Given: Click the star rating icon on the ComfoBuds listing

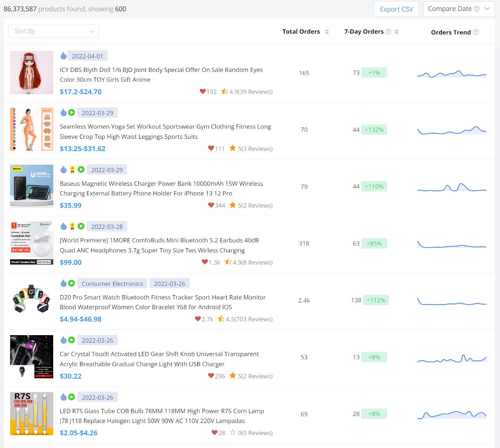Looking at the screenshot, I should [228, 262].
